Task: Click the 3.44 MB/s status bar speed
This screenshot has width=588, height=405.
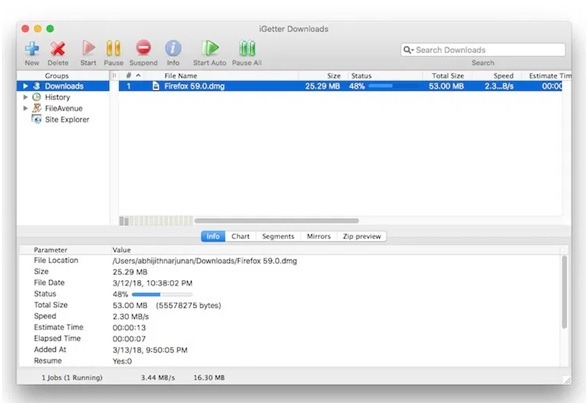Action: [158, 378]
